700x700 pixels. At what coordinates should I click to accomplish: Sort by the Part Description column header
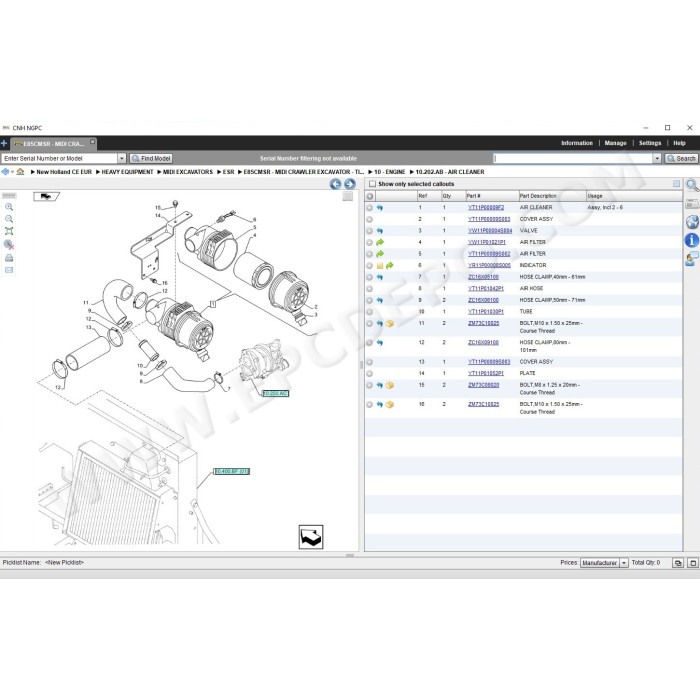pos(552,196)
